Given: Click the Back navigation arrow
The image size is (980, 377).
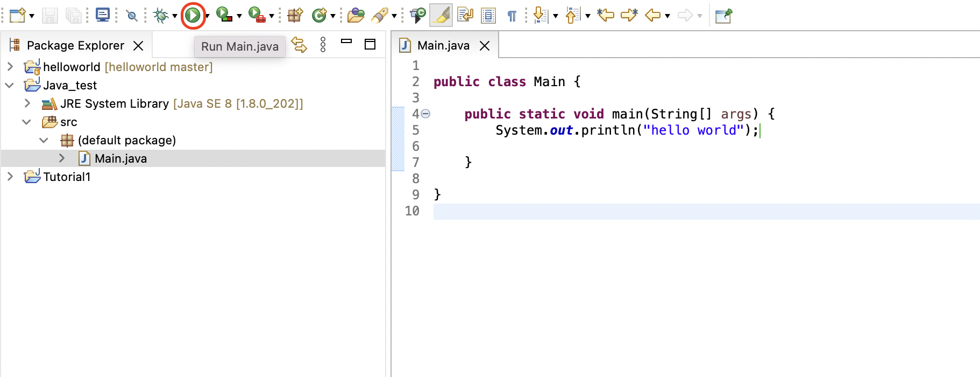Looking at the screenshot, I should (x=652, y=15).
